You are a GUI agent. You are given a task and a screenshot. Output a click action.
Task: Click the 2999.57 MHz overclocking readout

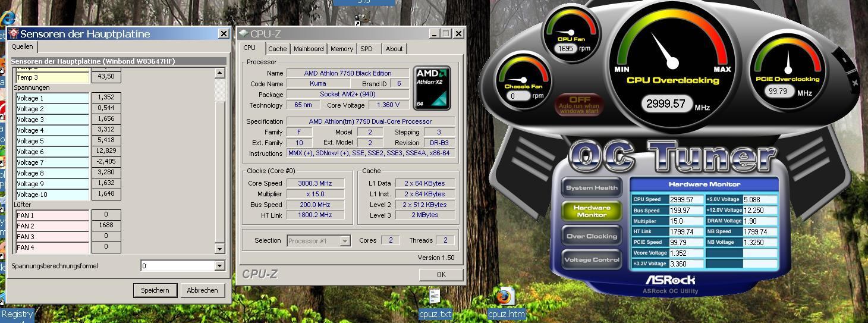click(x=666, y=104)
